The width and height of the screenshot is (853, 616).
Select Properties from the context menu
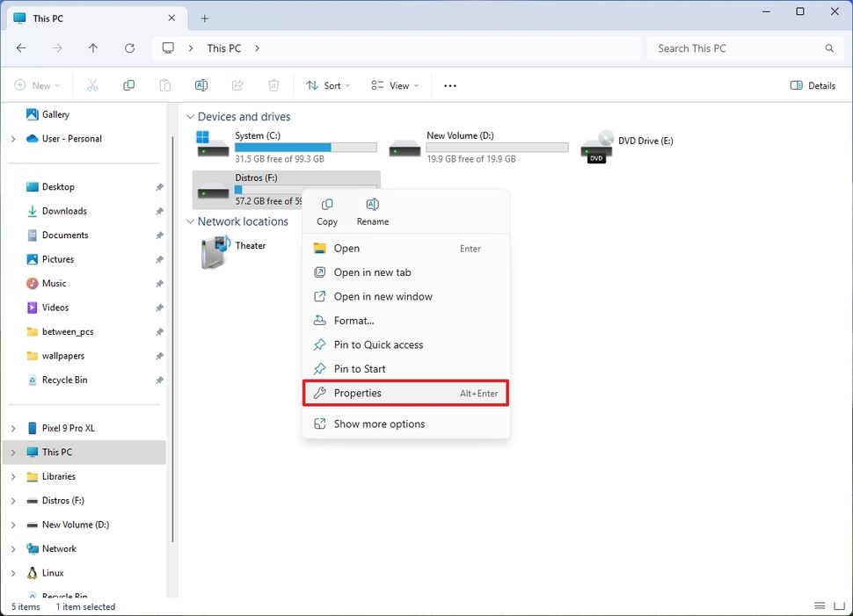click(355, 393)
